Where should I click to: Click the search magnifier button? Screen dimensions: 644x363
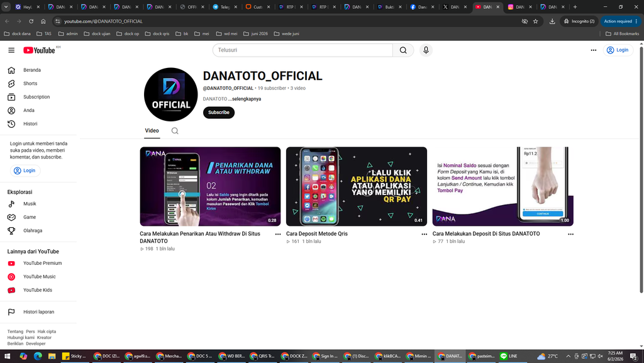point(403,50)
